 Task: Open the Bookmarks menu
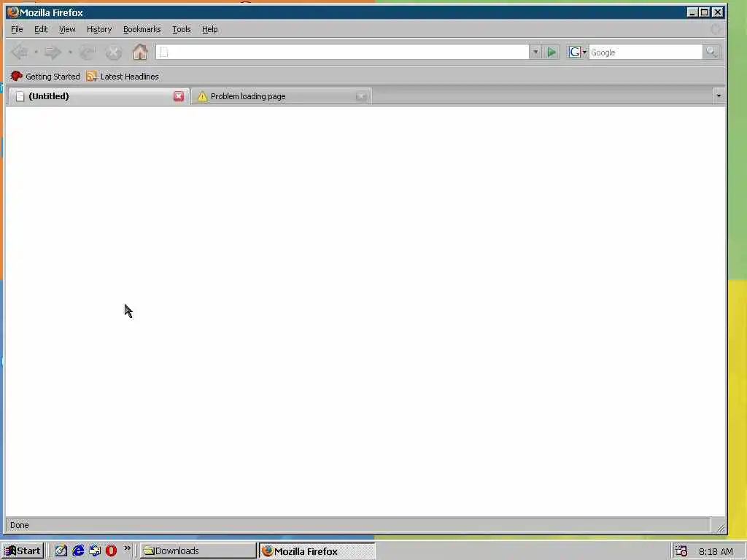(142, 29)
